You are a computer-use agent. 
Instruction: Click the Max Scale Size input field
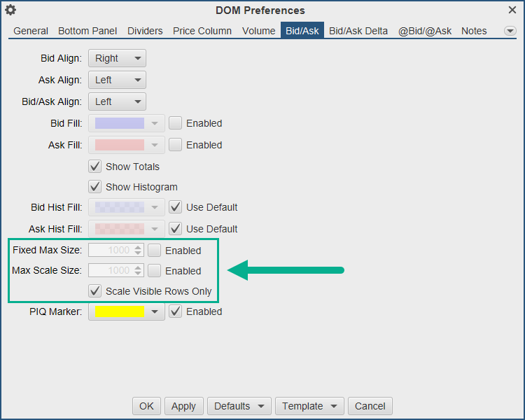111,271
